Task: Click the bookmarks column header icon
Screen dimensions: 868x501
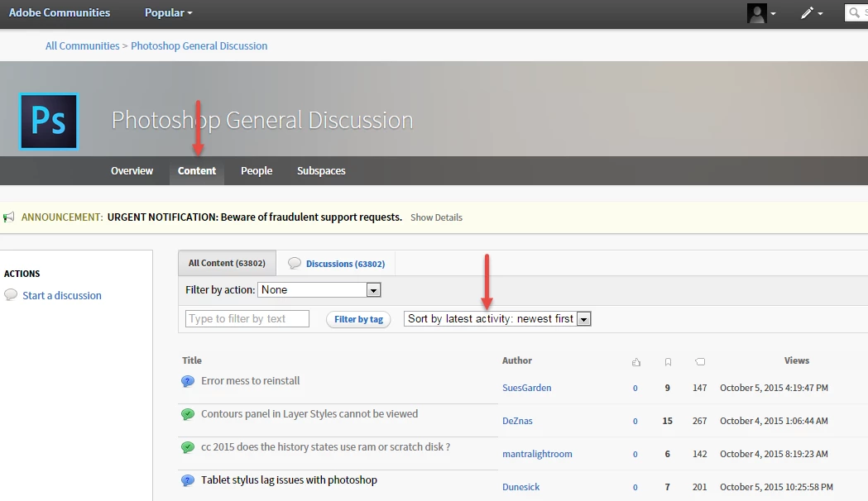Action: [x=668, y=362]
